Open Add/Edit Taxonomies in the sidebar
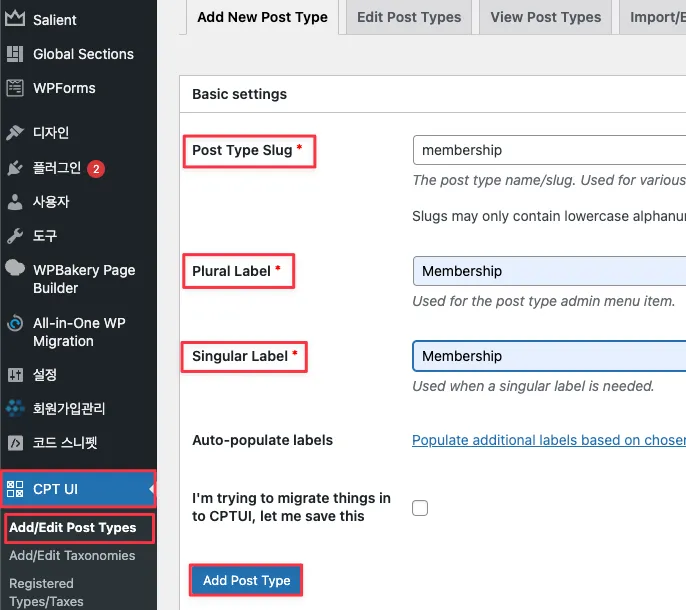Screen dimensions: 686x610 pyautogui.click(x=72, y=555)
